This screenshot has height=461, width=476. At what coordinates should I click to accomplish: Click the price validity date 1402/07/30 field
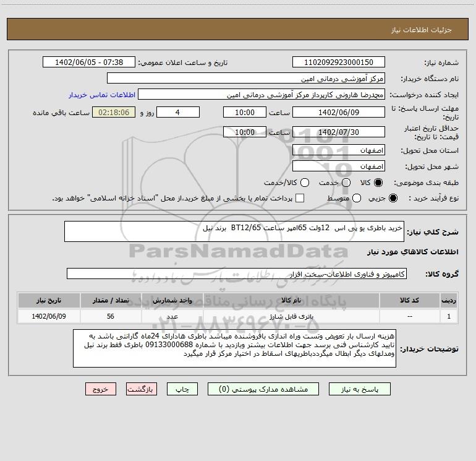click(339, 132)
